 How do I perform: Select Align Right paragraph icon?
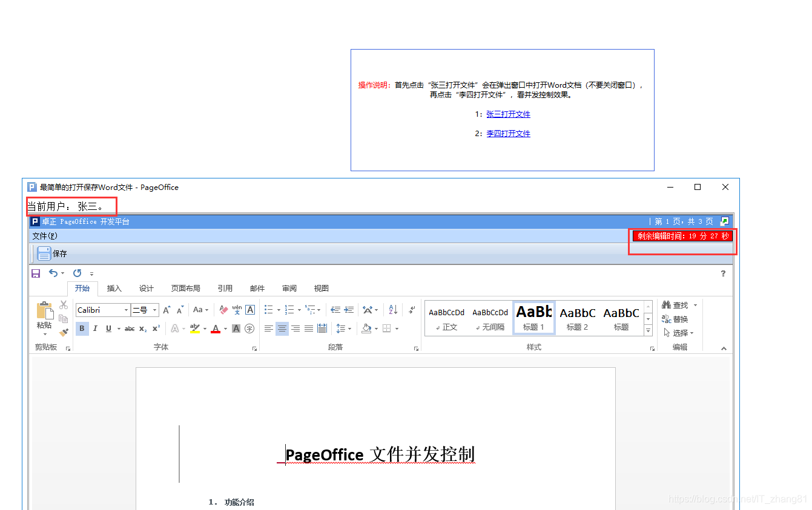pos(295,329)
